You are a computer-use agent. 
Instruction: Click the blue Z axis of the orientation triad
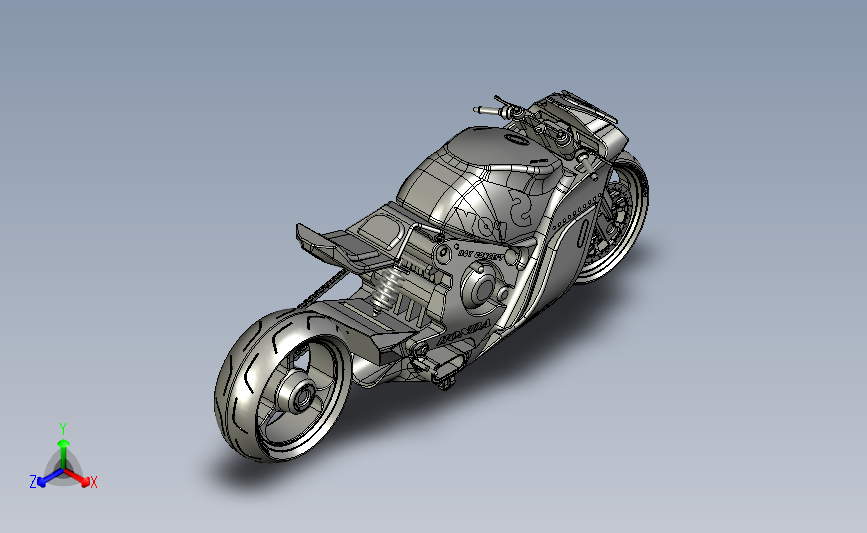(50, 478)
